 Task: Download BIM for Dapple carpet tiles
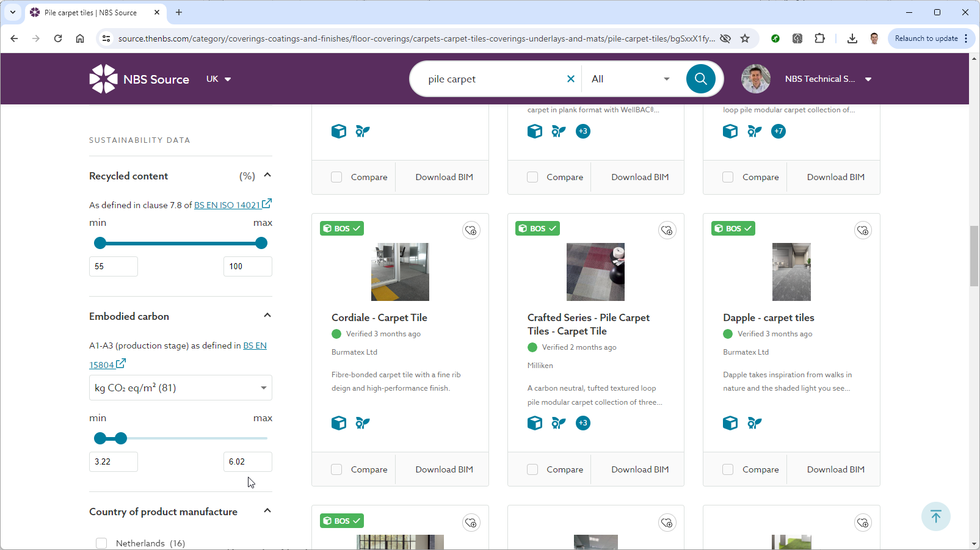click(835, 469)
